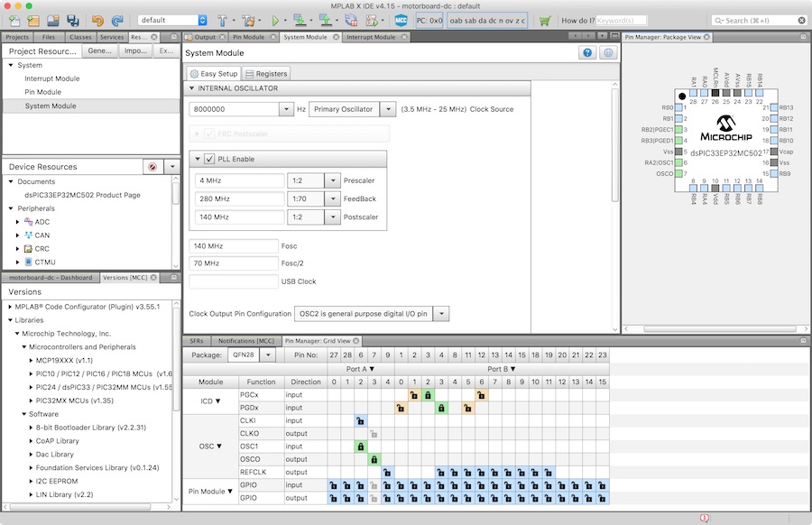Click the shopping cart icon

point(544,21)
